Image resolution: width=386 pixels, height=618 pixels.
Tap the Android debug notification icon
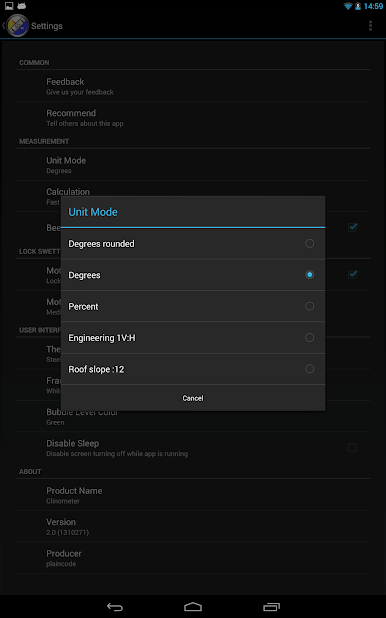point(22,6)
